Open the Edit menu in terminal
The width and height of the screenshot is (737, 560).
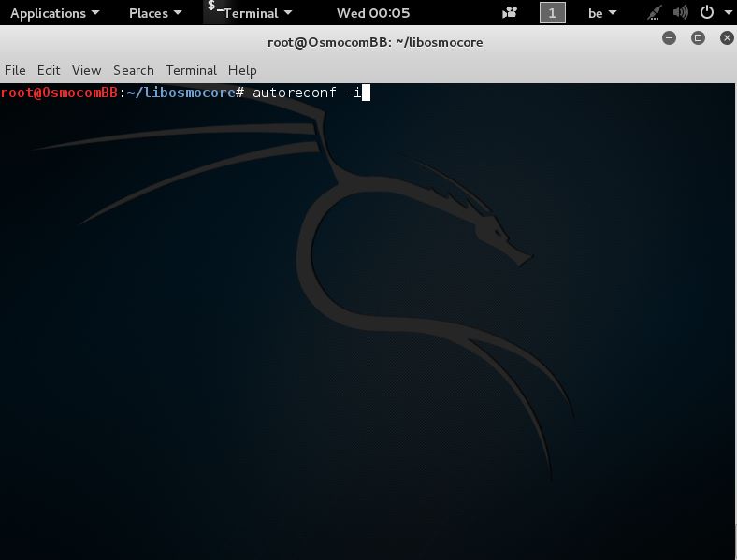tap(49, 70)
